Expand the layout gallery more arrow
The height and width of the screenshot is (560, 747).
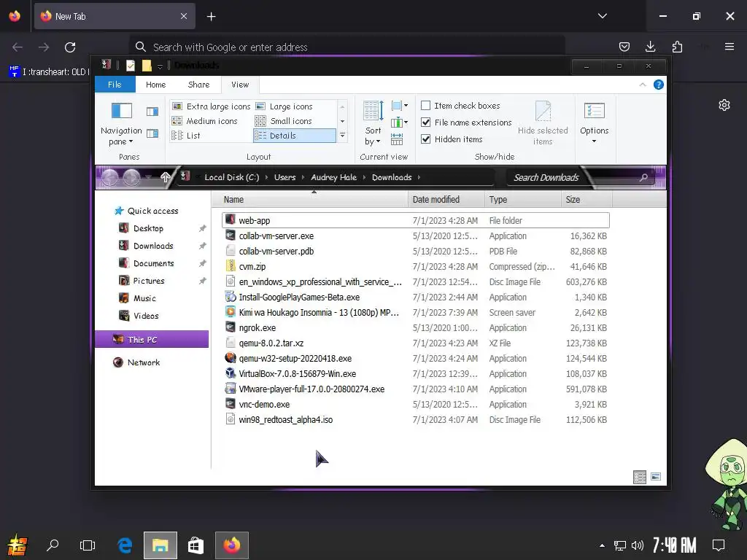coord(342,136)
